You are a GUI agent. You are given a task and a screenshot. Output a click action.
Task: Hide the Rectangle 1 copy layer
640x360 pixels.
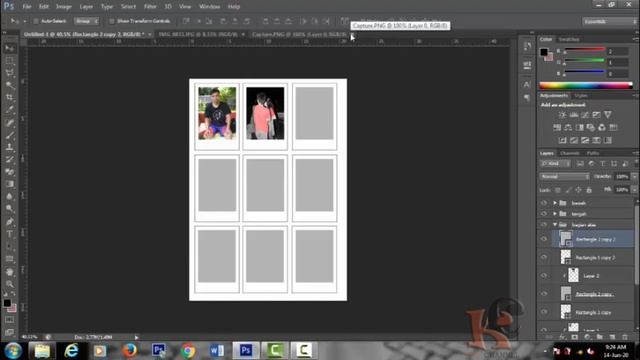pyautogui.click(x=544, y=312)
